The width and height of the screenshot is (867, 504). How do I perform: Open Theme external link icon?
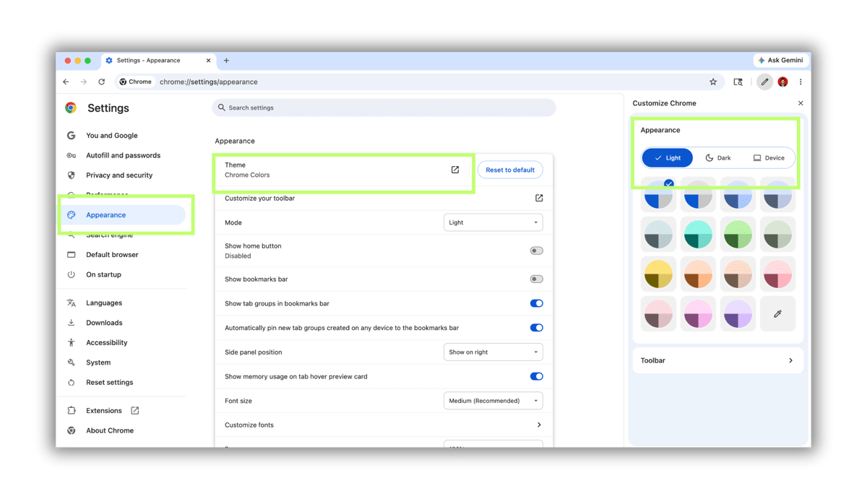pos(455,170)
